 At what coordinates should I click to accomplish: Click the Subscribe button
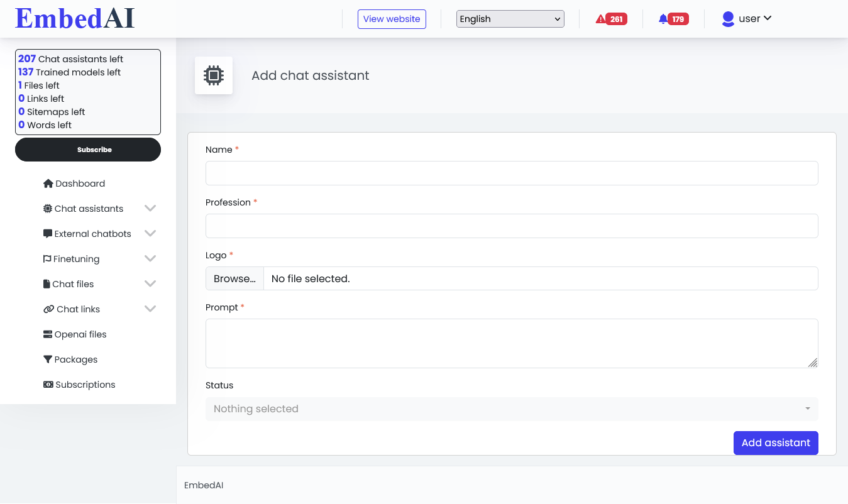tap(88, 150)
